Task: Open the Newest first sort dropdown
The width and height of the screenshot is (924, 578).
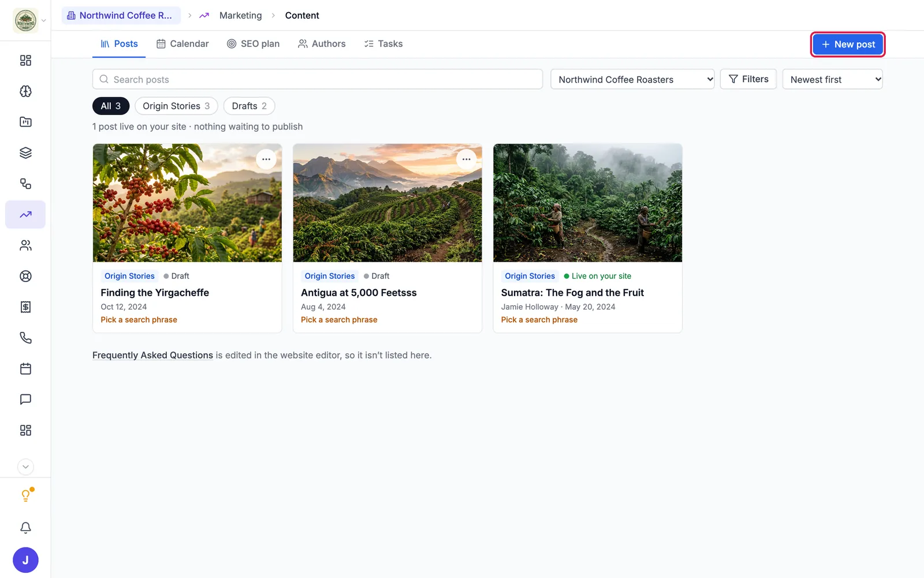Action: 832,79
